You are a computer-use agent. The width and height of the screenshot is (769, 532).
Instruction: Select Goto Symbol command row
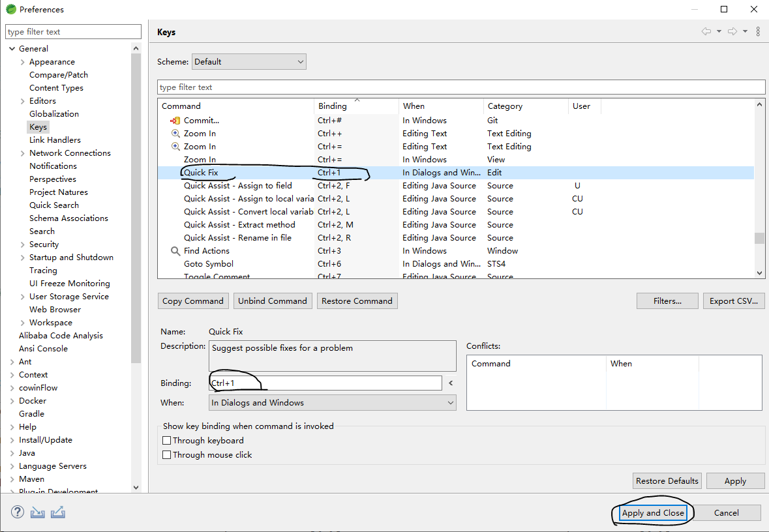(456, 264)
